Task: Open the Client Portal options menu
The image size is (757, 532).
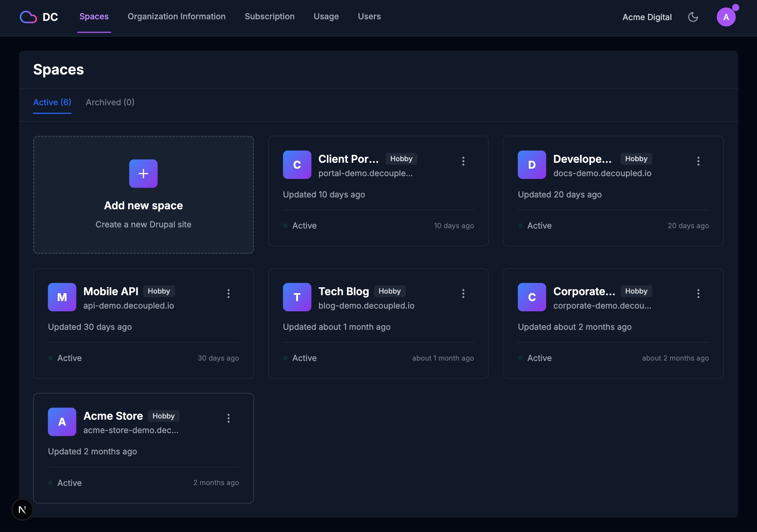Action: coord(463,161)
